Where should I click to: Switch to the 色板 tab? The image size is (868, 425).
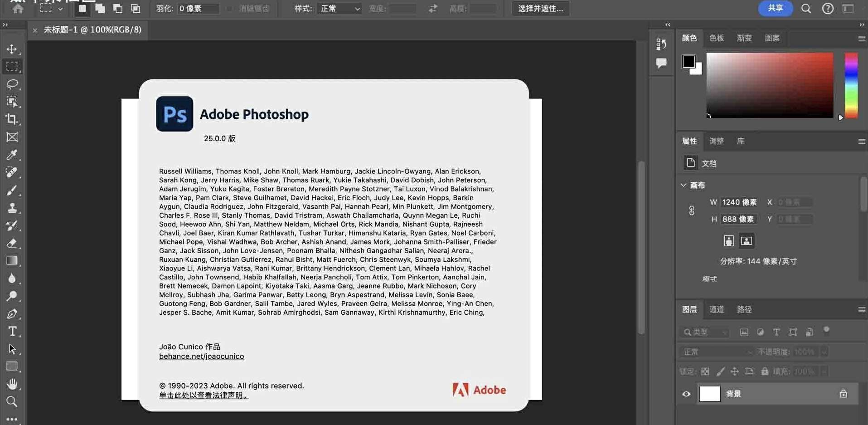[716, 38]
